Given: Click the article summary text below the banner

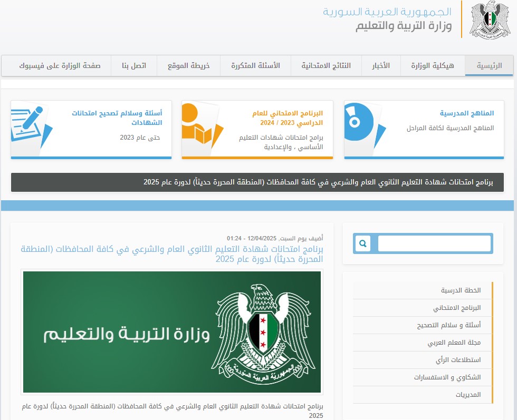Looking at the screenshot, I should 173,411.
